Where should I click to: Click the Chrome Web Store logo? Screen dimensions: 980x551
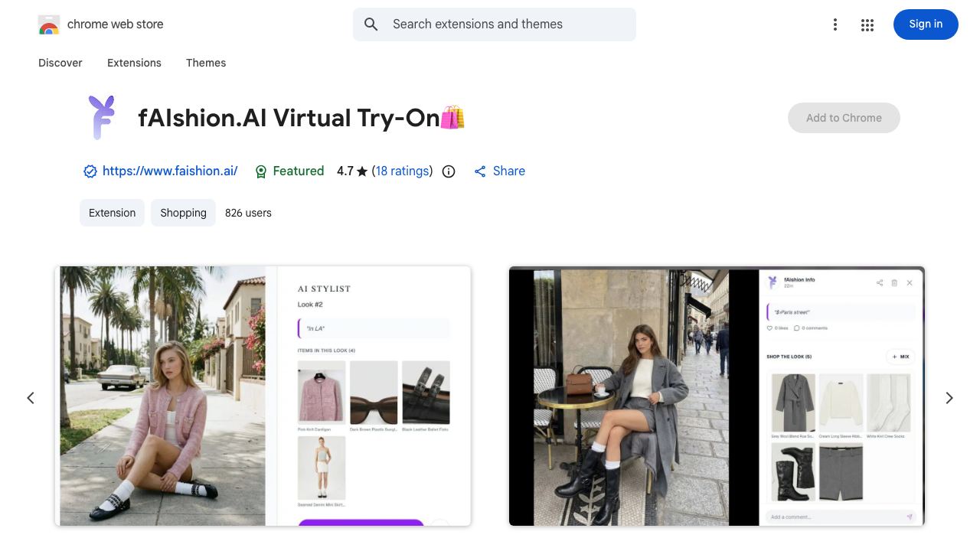tap(49, 24)
